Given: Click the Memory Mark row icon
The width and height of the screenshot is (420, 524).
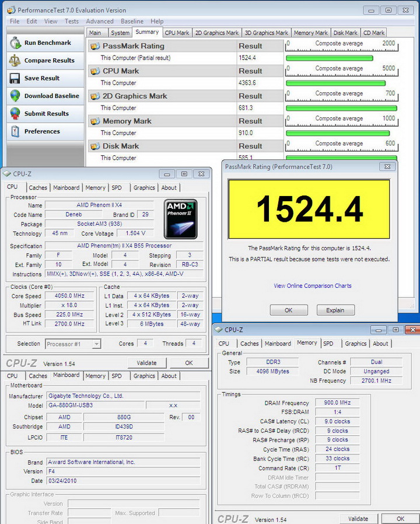Looking at the screenshot, I should click(x=95, y=121).
